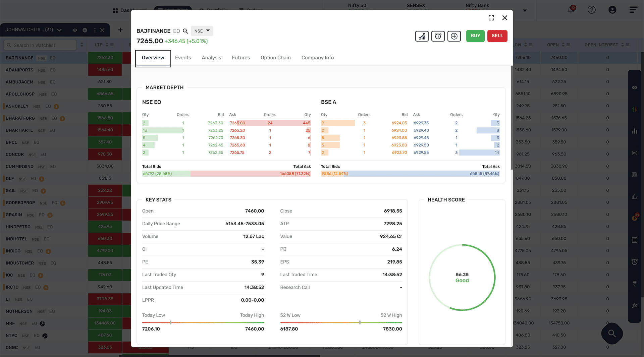Image resolution: width=644 pixels, height=357 pixels.
Task: Switch to the Option Chain tab
Action: point(275,58)
